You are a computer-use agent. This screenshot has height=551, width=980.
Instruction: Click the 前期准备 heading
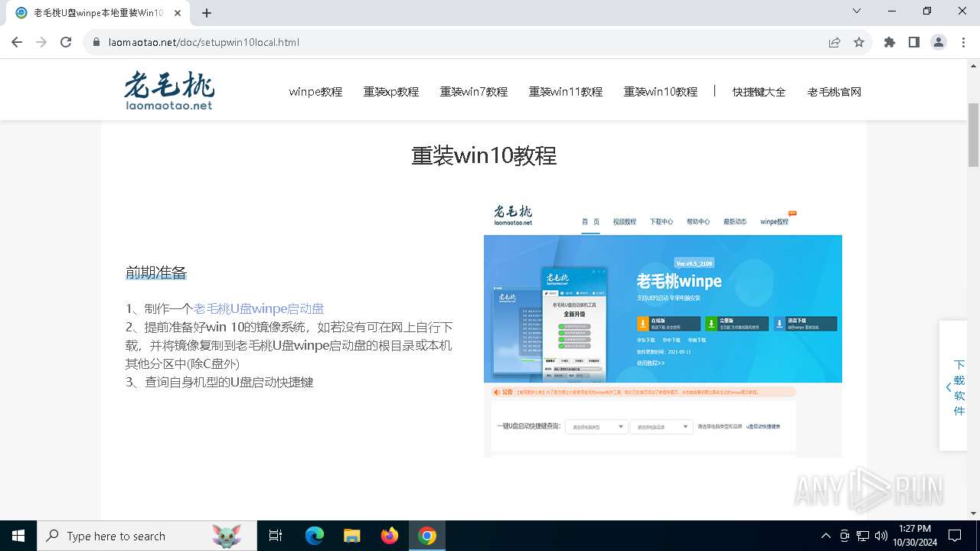[156, 272]
